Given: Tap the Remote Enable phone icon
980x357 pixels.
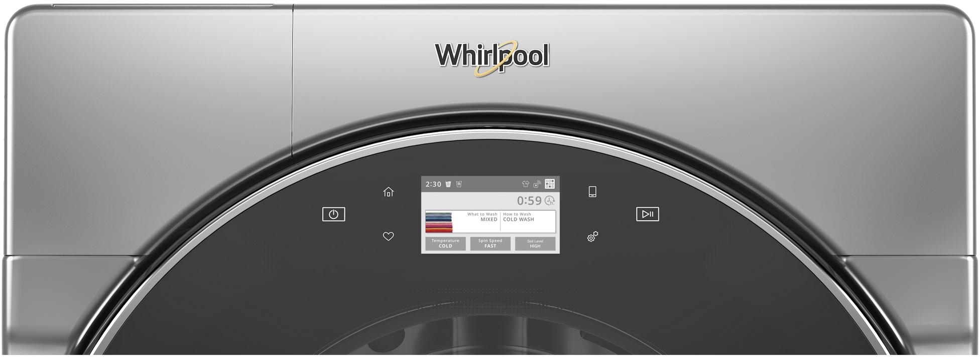Looking at the screenshot, I should [x=592, y=192].
